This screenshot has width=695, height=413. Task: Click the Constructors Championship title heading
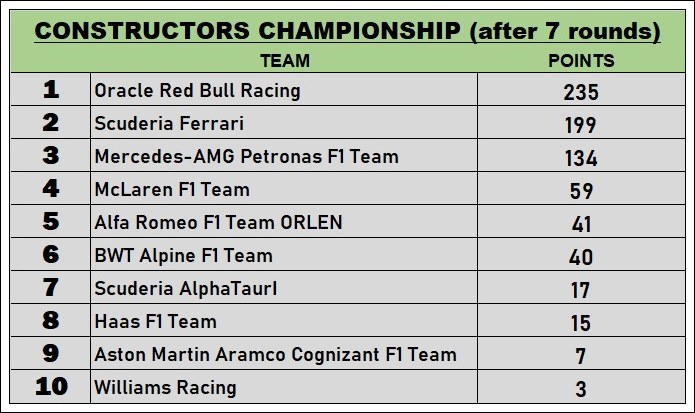(347, 31)
